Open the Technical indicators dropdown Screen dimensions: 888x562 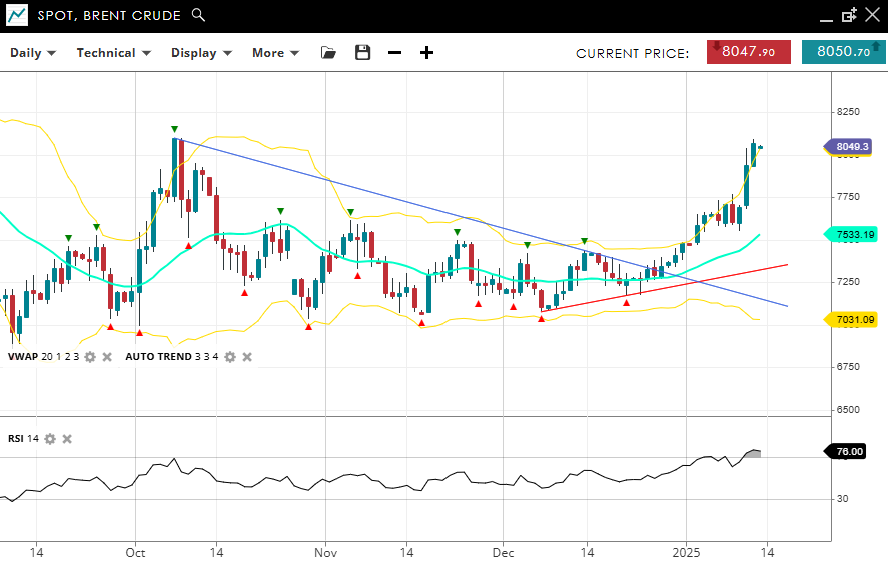pos(113,53)
